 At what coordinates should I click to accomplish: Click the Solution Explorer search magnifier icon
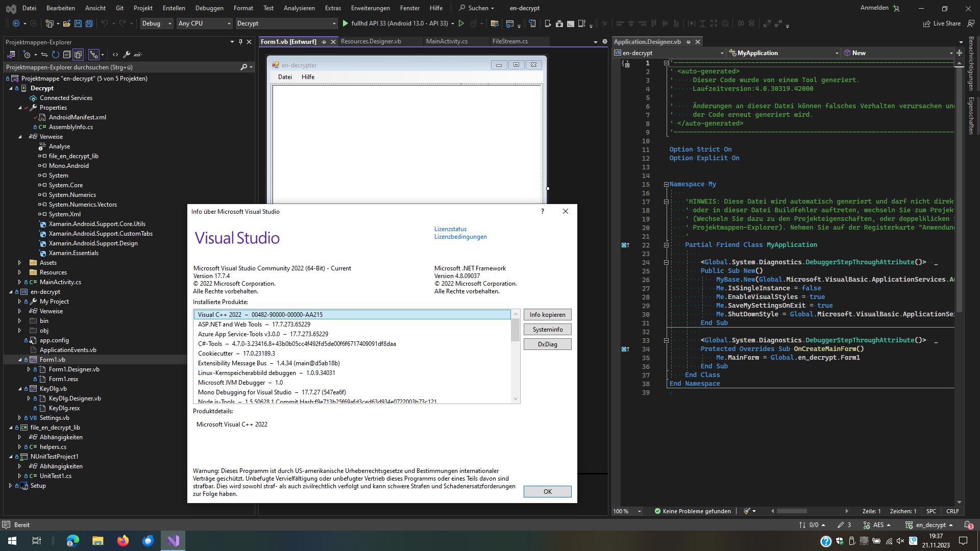(244, 67)
